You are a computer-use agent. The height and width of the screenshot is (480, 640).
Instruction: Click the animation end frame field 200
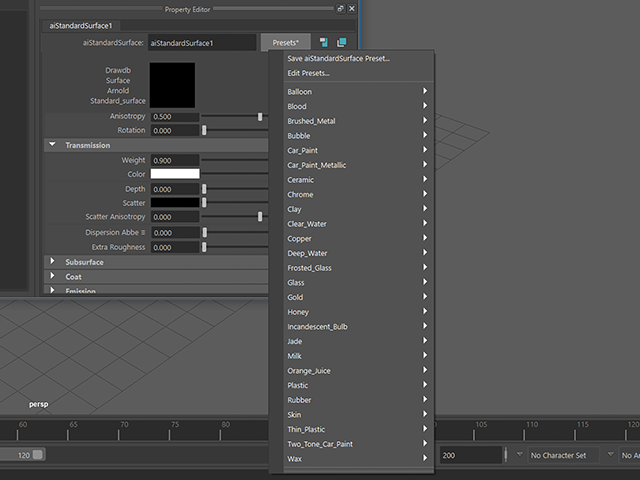[471, 455]
